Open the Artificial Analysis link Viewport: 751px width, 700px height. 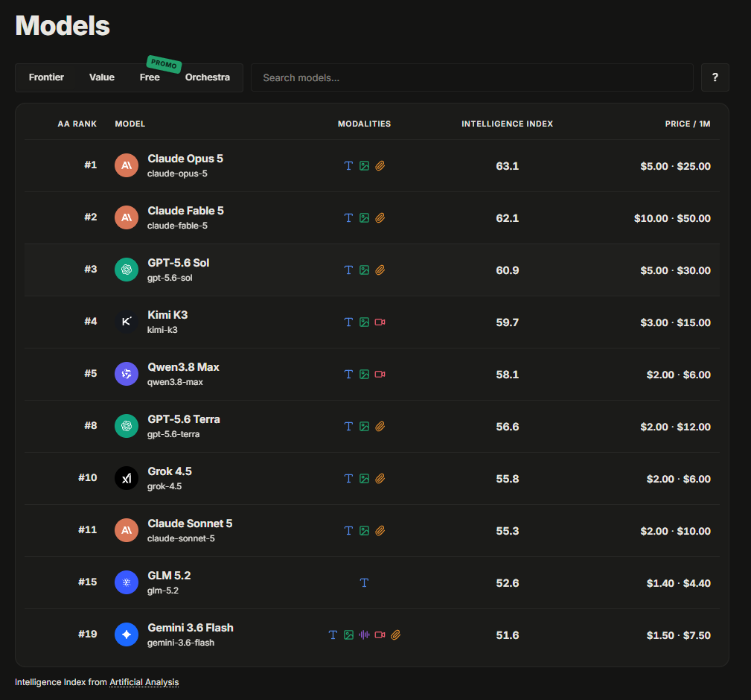point(144,682)
